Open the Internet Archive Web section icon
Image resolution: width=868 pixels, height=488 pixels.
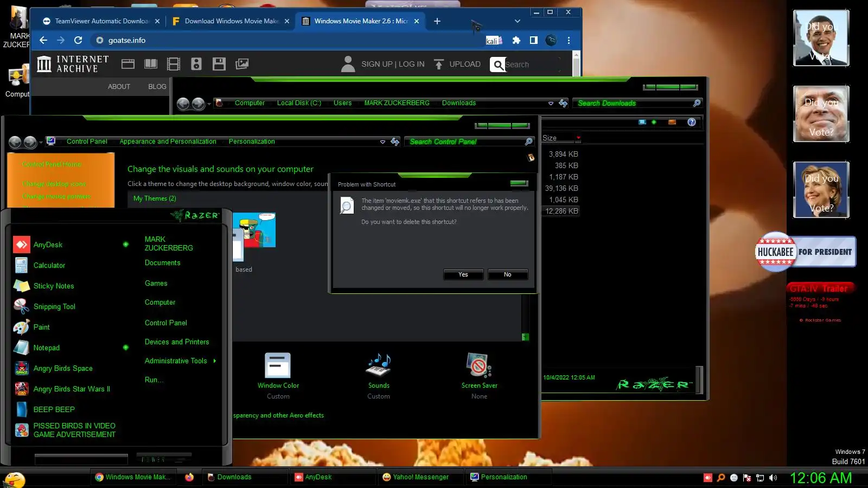(128, 64)
